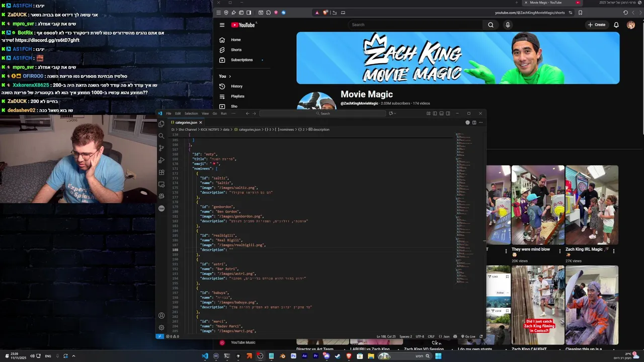Close the categories.json editor tab
644x362 pixels.
200,122
